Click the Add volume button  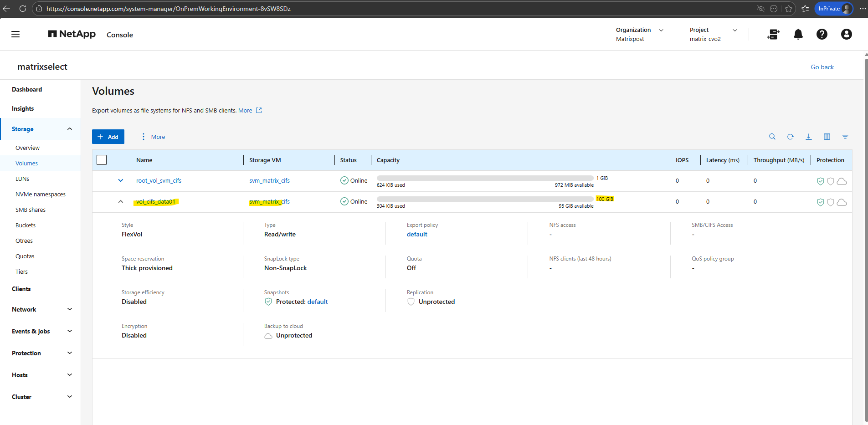108,137
